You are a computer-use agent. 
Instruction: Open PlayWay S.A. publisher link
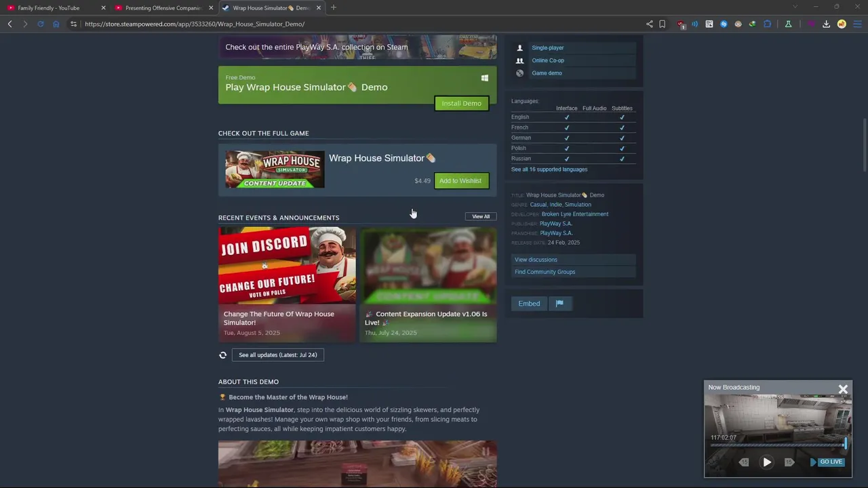point(555,224)
